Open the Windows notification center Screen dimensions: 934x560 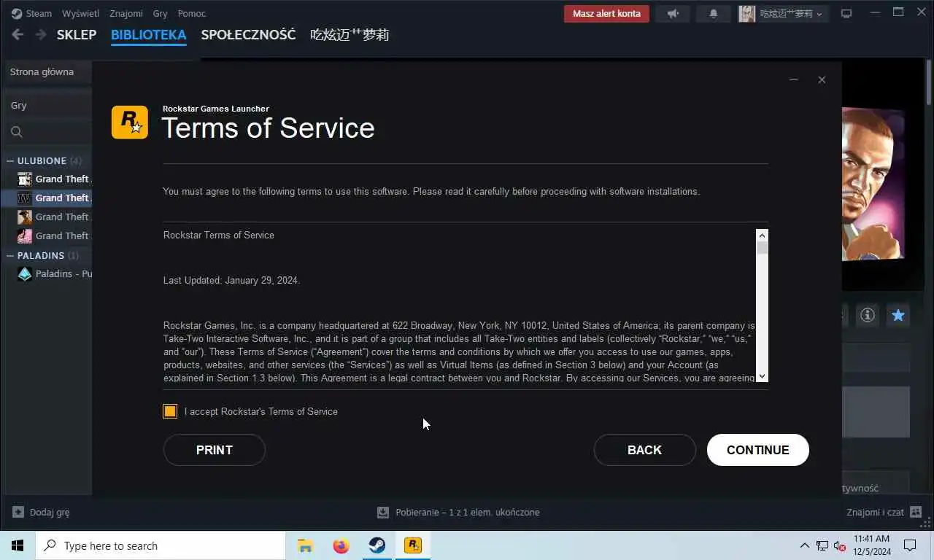point(910,545)
